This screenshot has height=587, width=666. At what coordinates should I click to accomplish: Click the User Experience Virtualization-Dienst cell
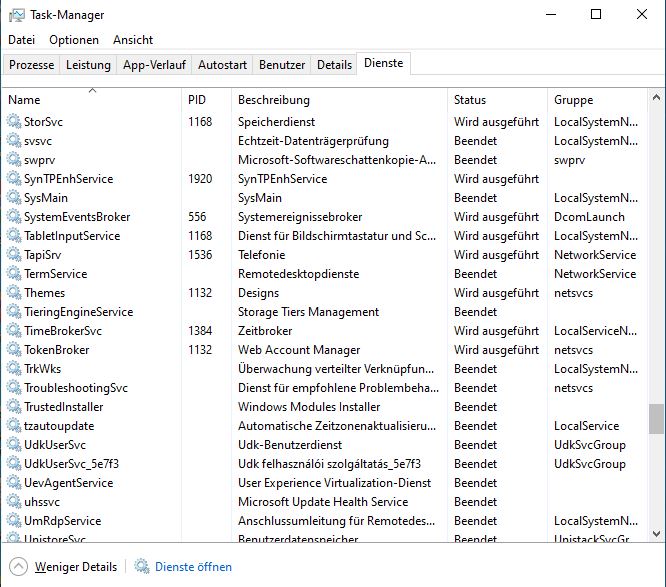335,483
